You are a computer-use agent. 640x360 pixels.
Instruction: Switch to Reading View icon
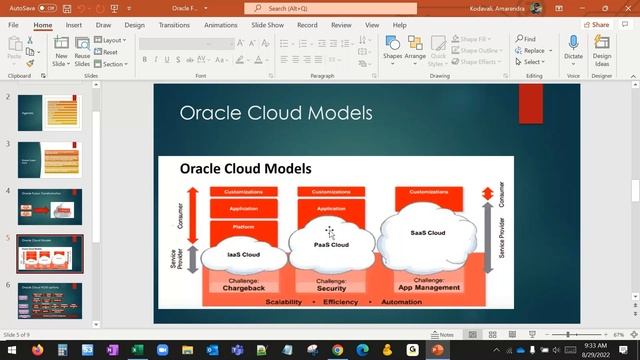click(x=512, y=335)
